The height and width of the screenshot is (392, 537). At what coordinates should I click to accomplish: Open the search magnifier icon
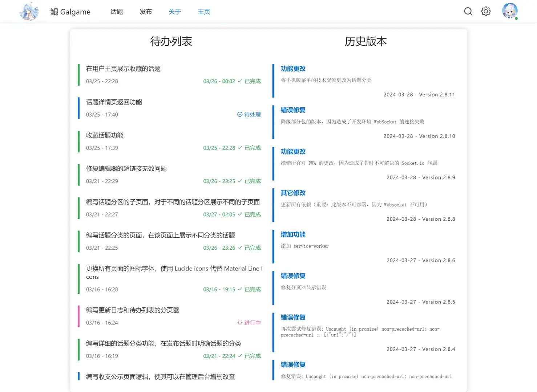[x=468, y=12]
